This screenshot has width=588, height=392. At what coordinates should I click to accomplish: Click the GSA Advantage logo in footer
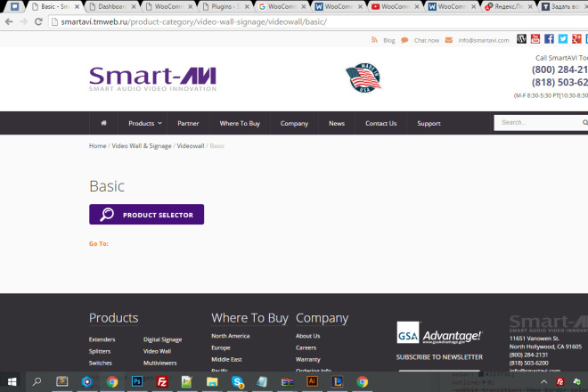pos(440,332)
